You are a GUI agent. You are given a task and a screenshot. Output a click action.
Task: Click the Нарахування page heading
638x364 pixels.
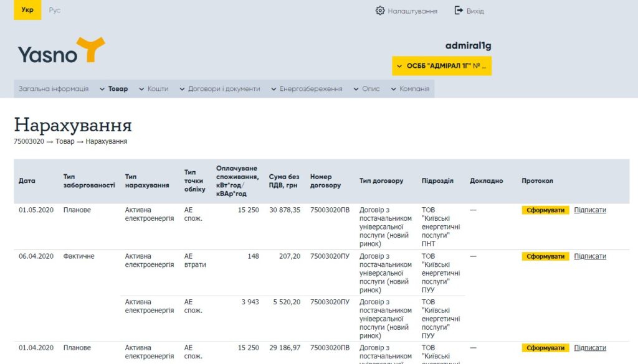pos(73,124)
